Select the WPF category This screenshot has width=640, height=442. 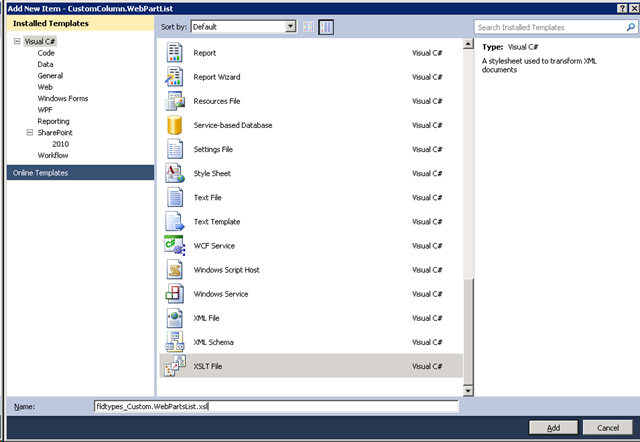[x=45, y=110]
